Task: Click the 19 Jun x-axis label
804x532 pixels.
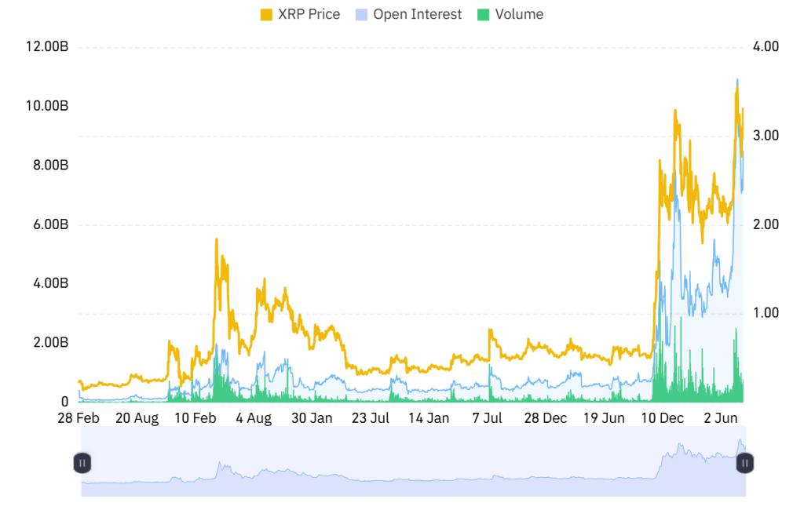Action: (604, 418)
